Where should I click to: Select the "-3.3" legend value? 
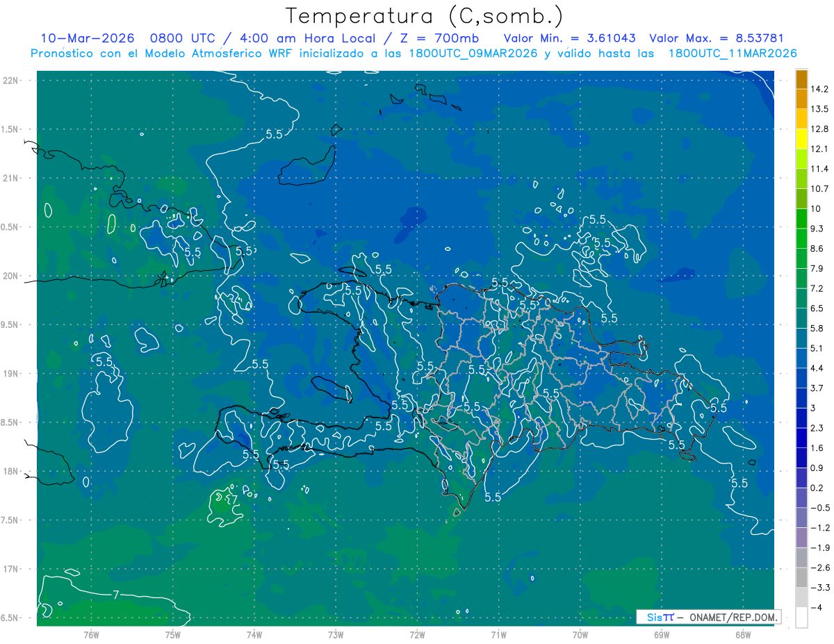point(820,588)
